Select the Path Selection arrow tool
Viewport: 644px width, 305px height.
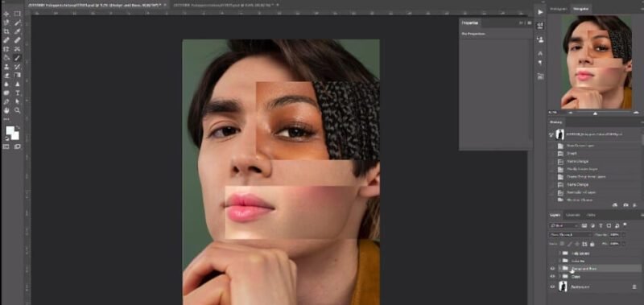[17, 101]
